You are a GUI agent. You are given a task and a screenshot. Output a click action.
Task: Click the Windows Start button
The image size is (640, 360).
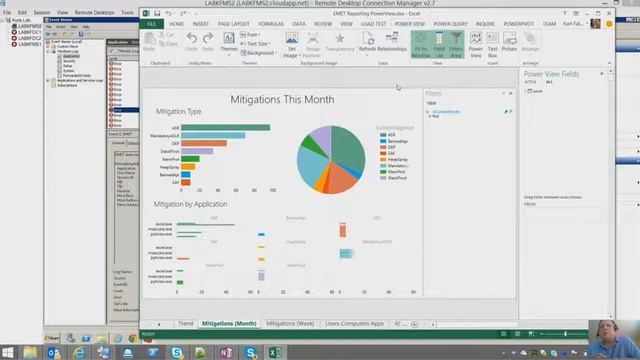(7, 352)
